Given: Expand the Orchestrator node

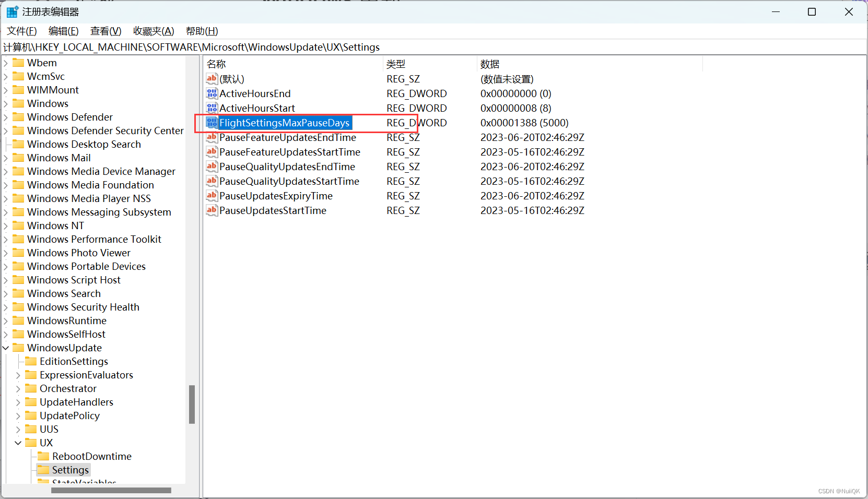Looking at the screenshot, I should [18, 388].
